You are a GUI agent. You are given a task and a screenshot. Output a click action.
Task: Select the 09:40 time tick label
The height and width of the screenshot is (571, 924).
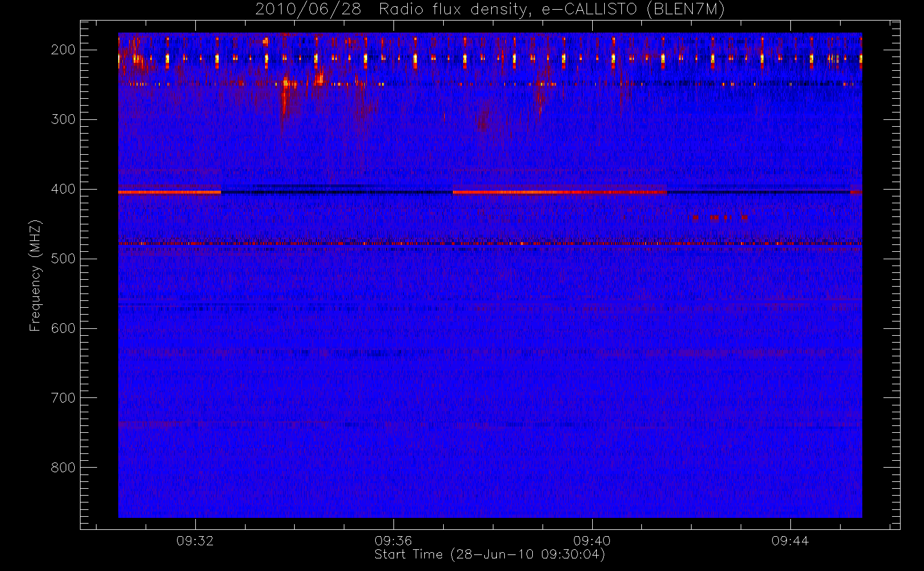[592, 541]
